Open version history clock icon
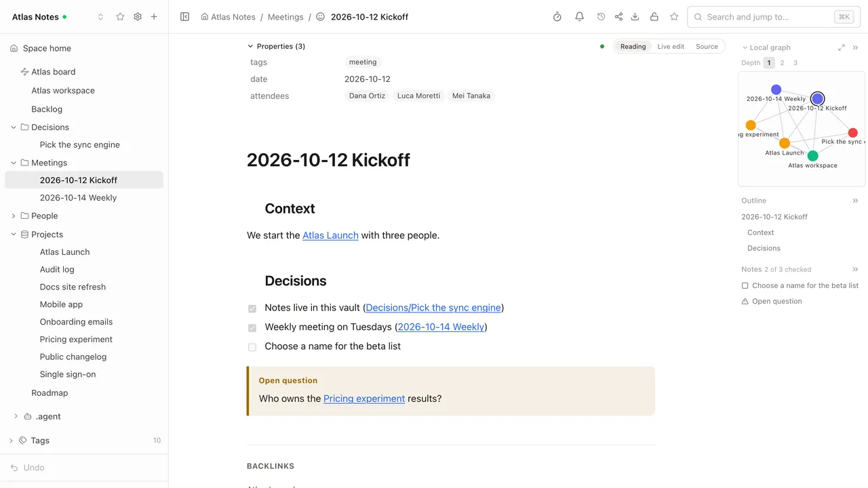 601,17
